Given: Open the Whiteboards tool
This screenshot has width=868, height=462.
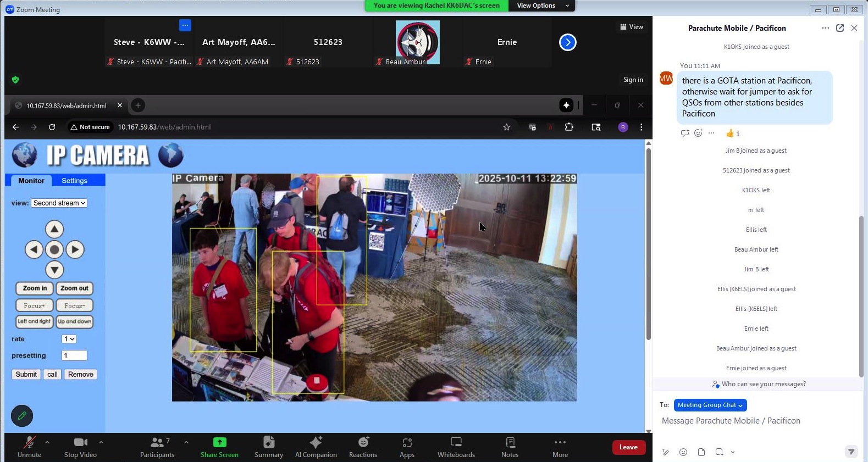Looking at the screenshot, I should coord(456,447).
